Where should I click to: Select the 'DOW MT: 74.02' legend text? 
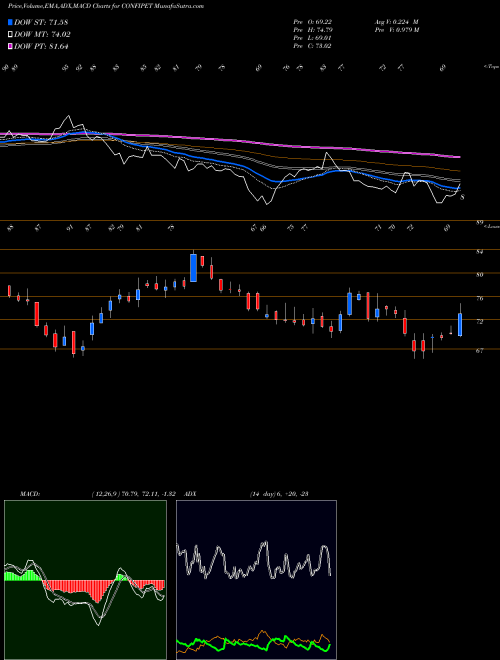(x=42, y=35)
